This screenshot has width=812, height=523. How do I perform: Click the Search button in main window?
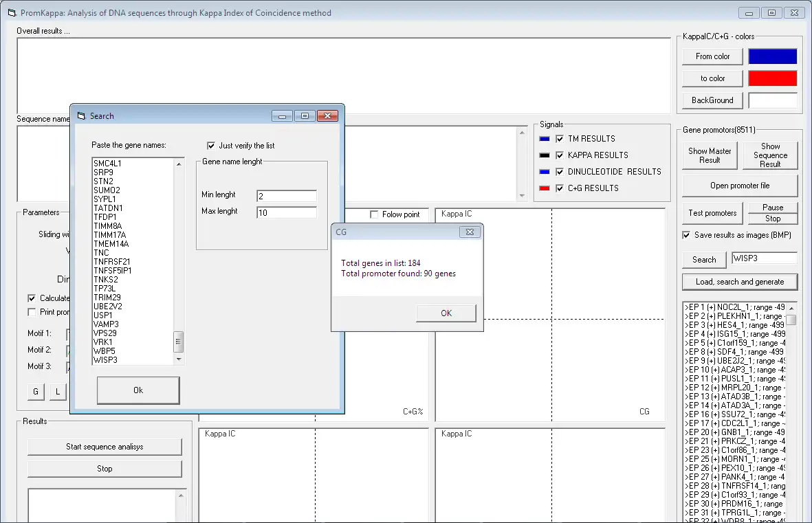(704, 260)
